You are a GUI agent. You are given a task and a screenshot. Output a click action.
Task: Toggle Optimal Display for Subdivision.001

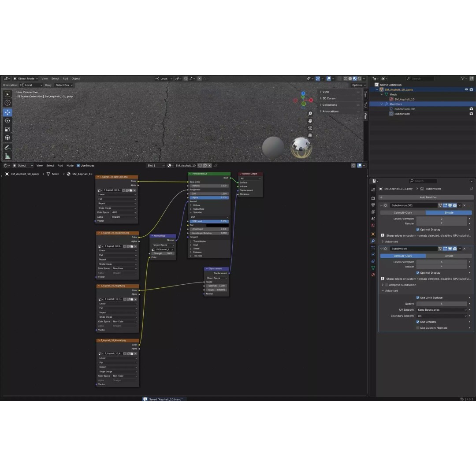pos(418,230)
